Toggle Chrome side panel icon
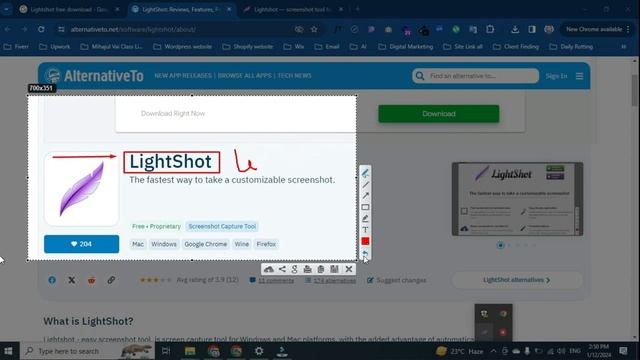Image resolution: width=640 pixels, height=360 pixels. [x=532, y=29]
